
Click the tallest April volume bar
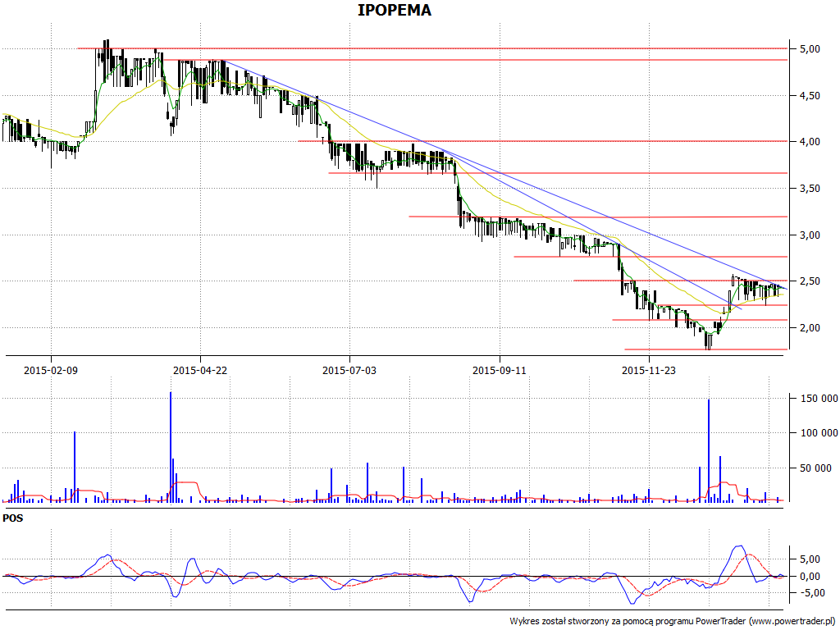click(x=171, y=447)
